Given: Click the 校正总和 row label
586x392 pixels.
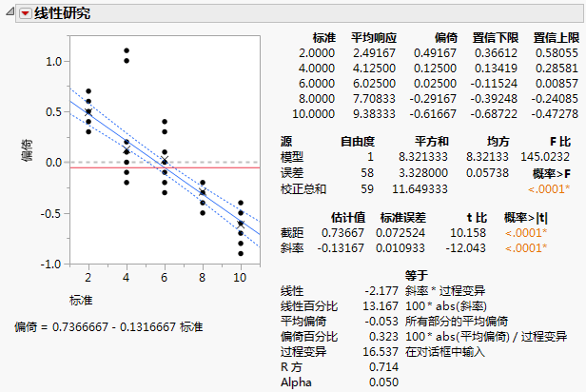Looking at the screenshot, I should [x=303, y=189].
